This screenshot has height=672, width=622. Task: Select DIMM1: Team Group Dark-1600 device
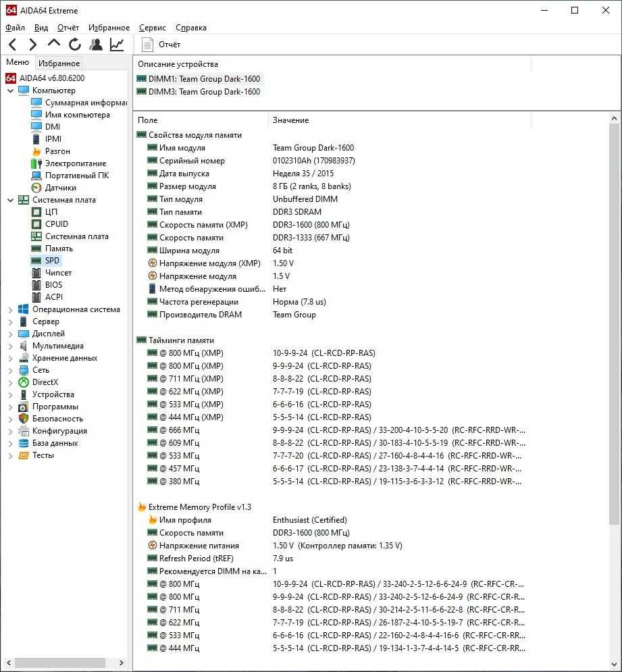[x=199, y=79]
